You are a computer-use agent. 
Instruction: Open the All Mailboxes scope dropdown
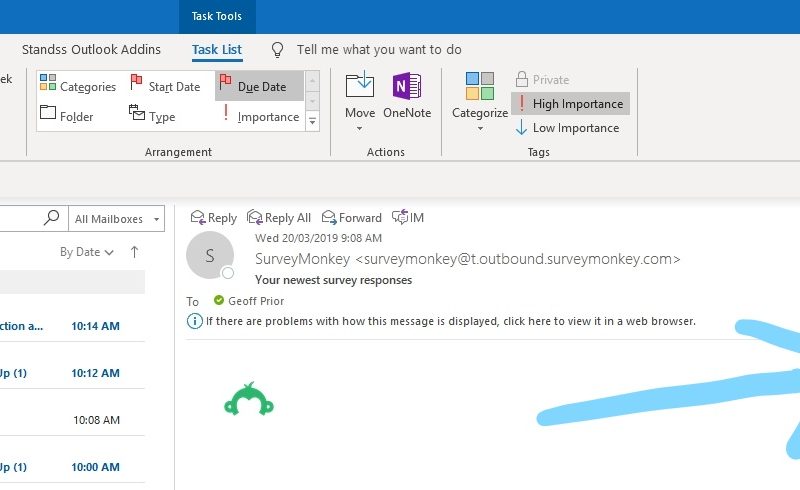click(x=117, y=219)
